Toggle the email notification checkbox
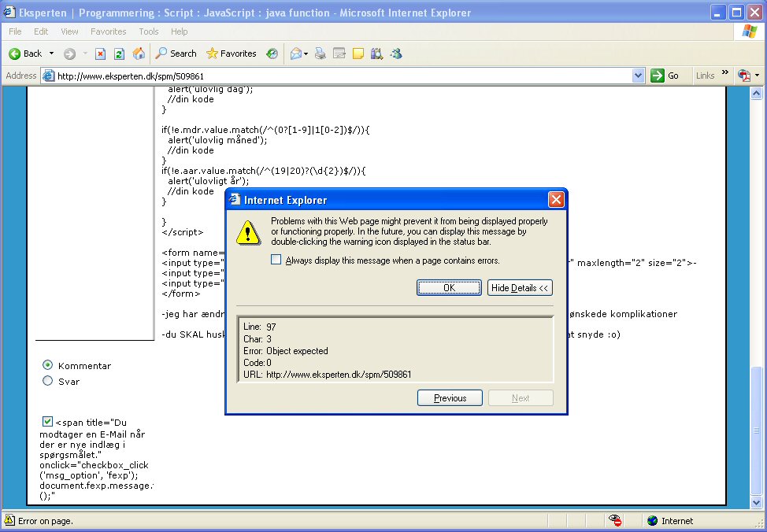 [47, 422]
